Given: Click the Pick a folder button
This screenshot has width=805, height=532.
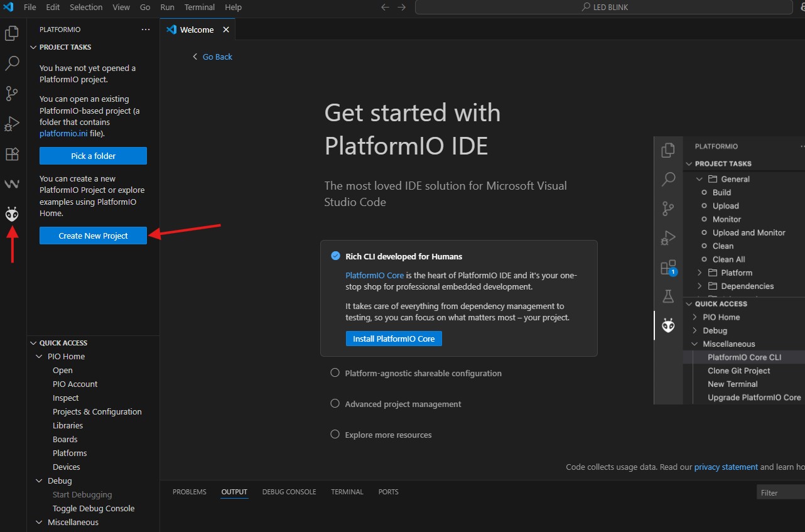Looking at the screenshot, I should [x=93, y=156].
